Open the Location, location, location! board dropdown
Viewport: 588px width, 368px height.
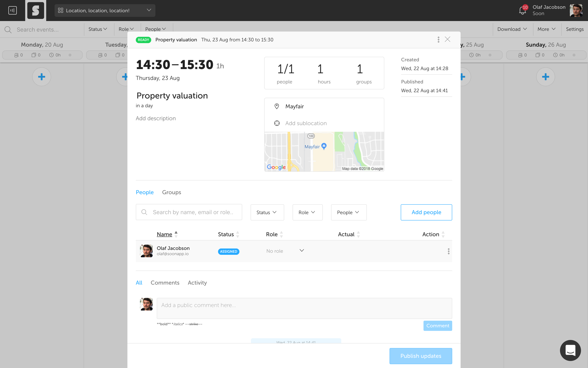[105, 10]
